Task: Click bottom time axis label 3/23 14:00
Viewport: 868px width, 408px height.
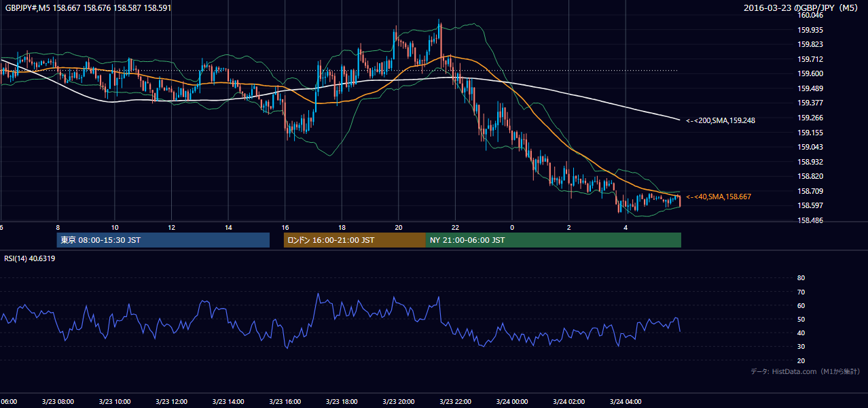Action: tap(228, 402)
